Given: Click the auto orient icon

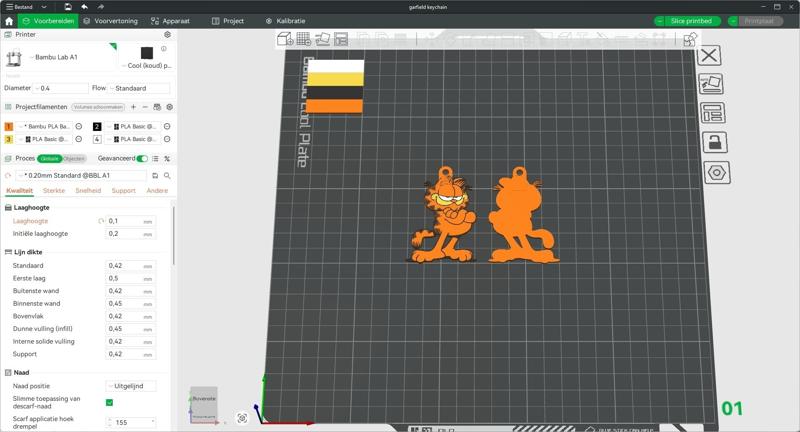Looking at the screenshot, I should (x=322, y=39).
